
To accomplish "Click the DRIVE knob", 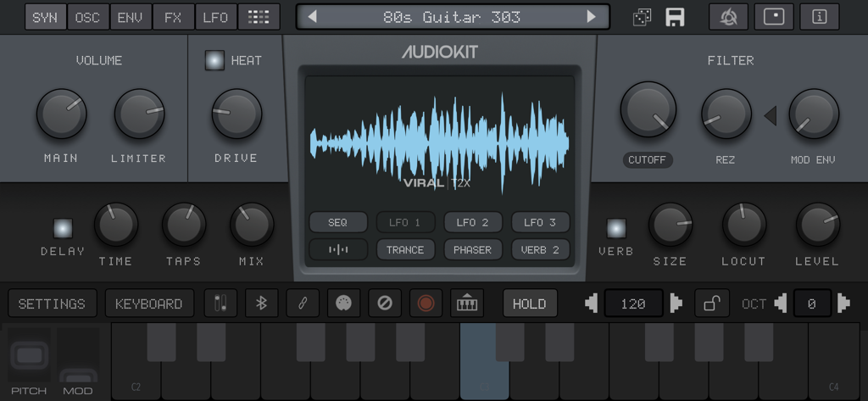I will [x=237, y=114].
